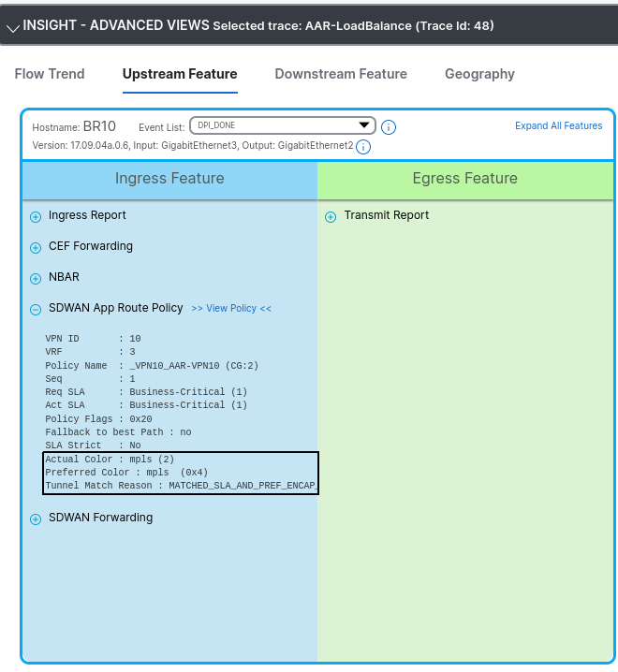Viewport: 618px width, 672px height.
Task: Select the Upstream Feature tab
Action: coord(180,74)
